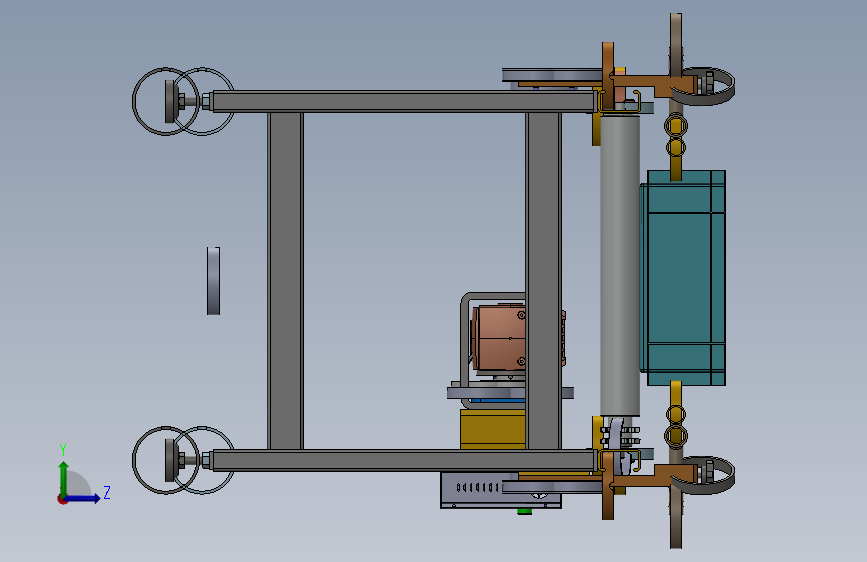Select the copper-colored motor body
The width and height of the screenshot is (867, 562).
[500, 337]
